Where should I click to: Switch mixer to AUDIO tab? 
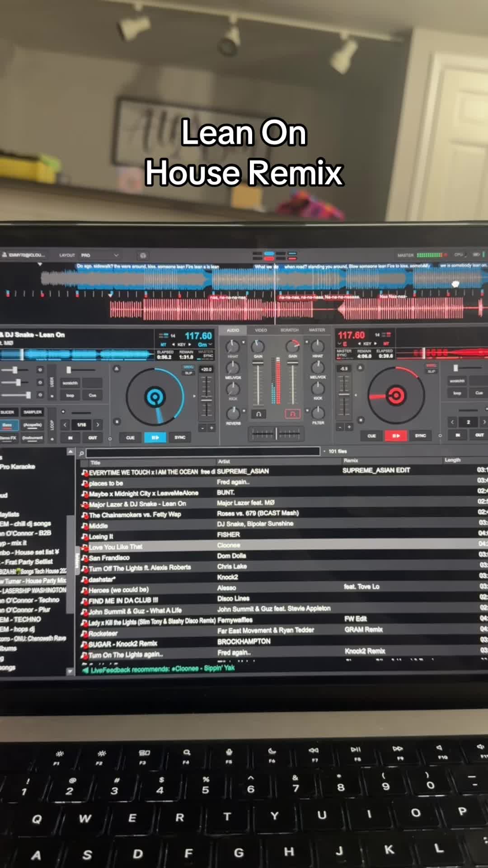233,330
